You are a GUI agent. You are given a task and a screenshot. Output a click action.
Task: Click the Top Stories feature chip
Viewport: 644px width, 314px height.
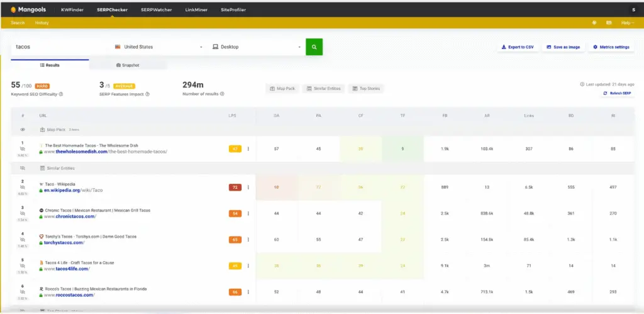point(366,88)
